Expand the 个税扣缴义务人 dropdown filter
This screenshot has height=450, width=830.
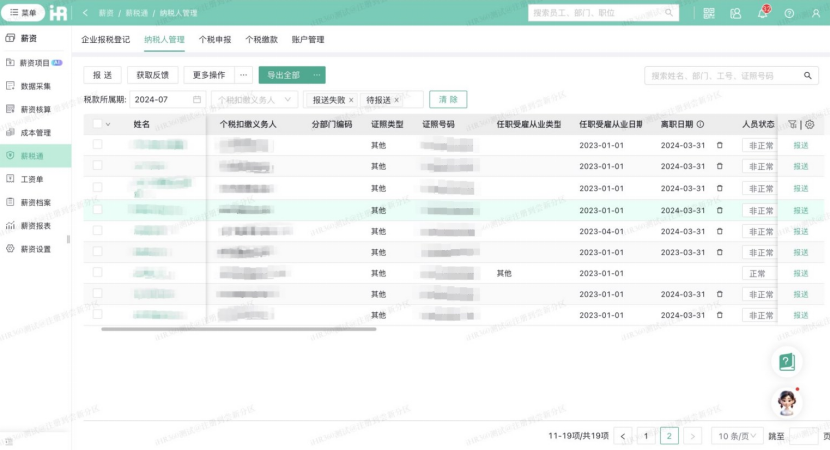tap(254, 100)
